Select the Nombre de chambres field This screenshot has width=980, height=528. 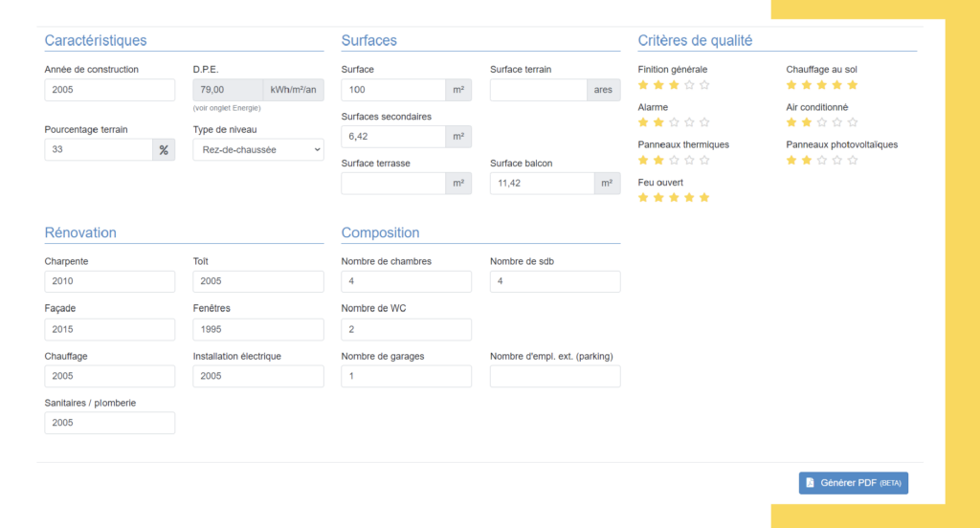pyautogui.click(x=406, y=282)
